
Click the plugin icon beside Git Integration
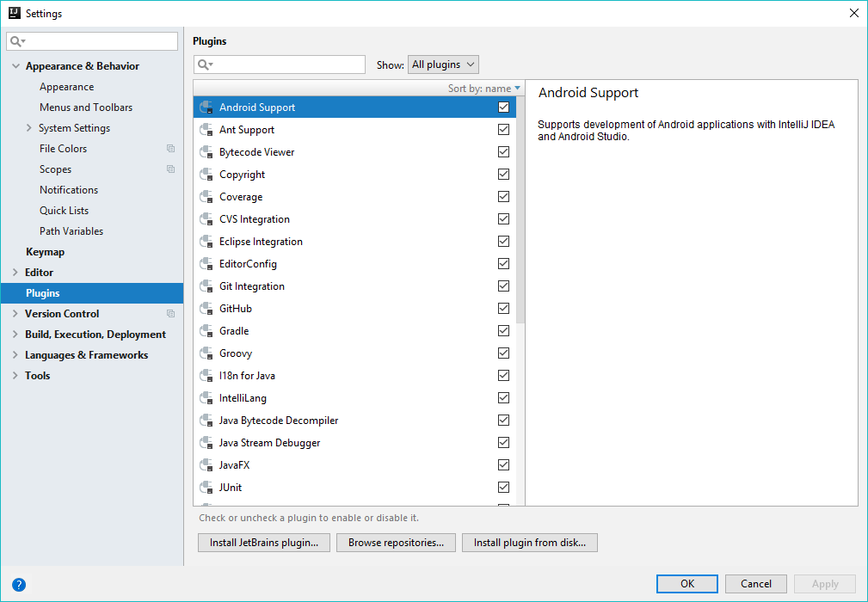(x=206, y=286)
